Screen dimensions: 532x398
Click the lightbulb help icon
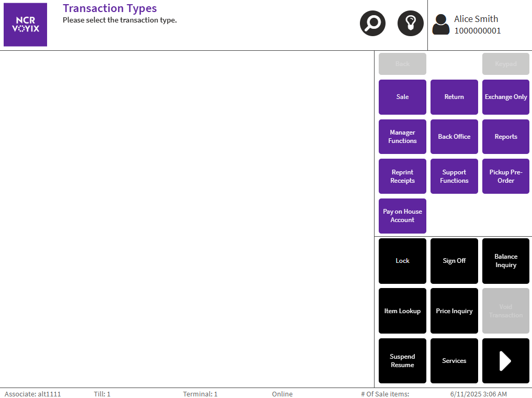(411, 24)
